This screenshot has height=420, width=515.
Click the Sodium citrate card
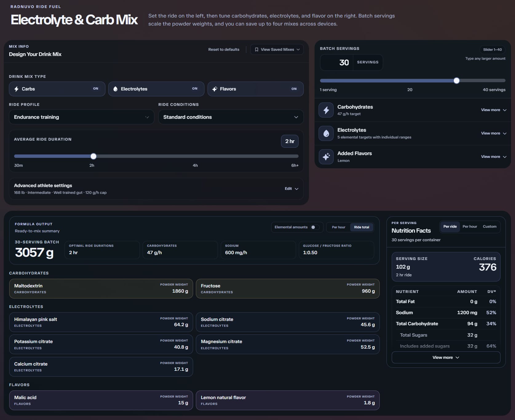tap(288, 322)
